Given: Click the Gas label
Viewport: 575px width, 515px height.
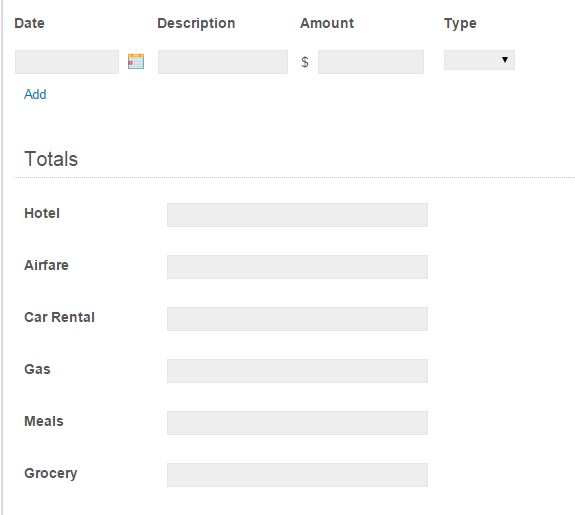Looking at the screenshot, I should [x=37, y=369].
